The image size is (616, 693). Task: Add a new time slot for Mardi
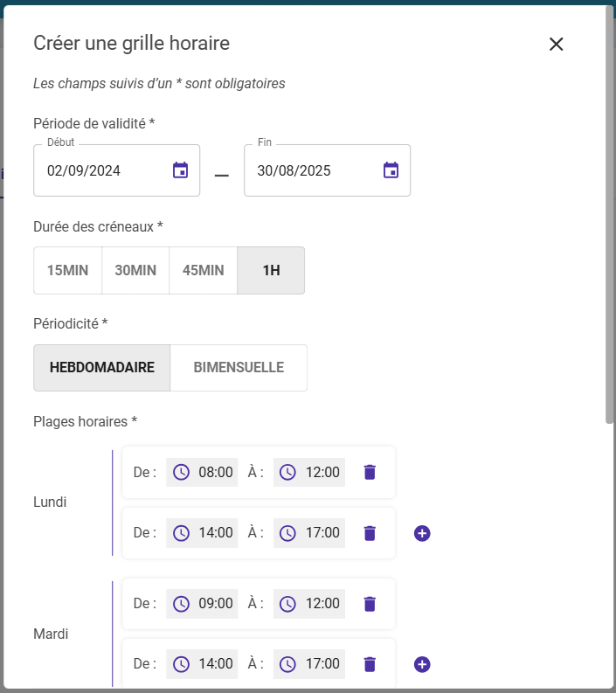pos(422,664)
